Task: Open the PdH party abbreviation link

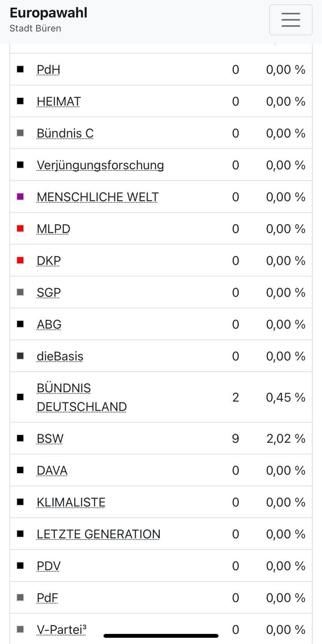Action: pos(48,70)
